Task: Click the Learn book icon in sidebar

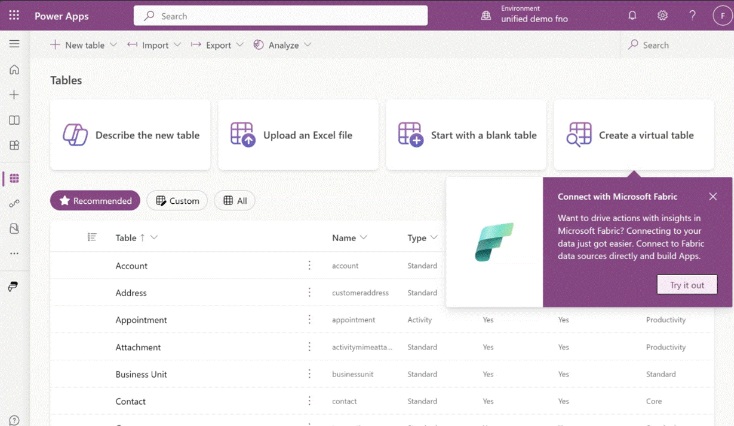Action: point(14,121)
